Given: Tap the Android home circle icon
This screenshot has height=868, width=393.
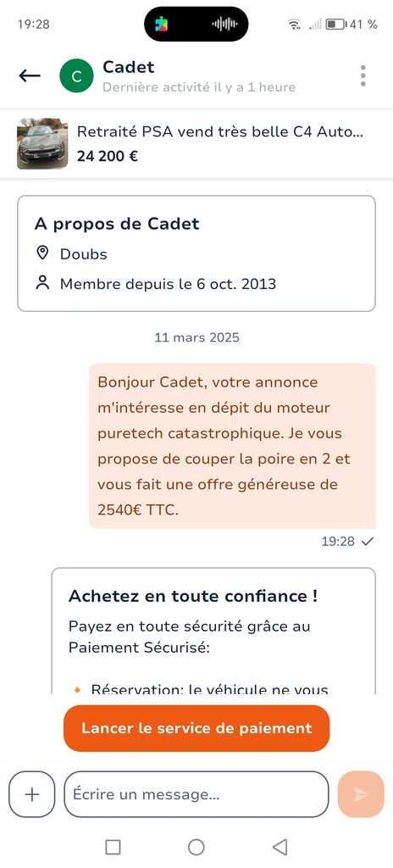Looking at the screenshot, I should [x=196, y=847].
